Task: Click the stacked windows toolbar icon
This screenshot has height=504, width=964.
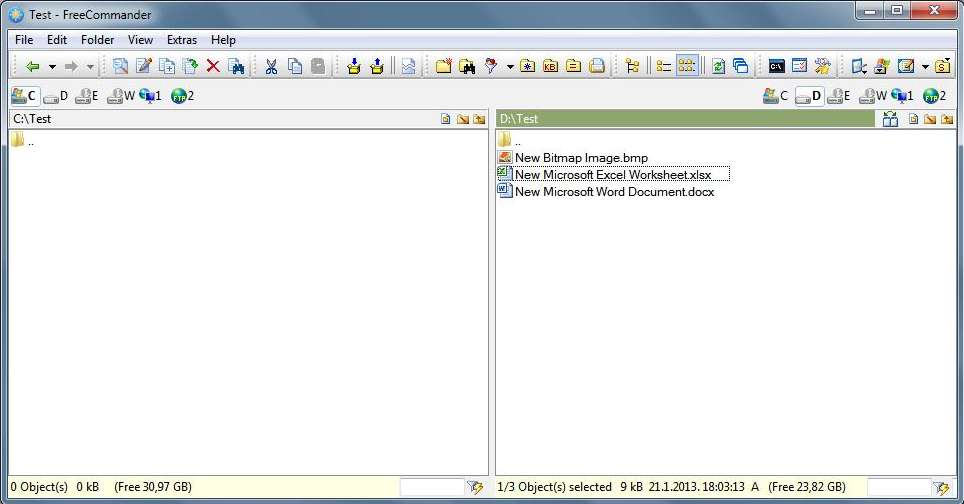Action: (x=741, y=66)
